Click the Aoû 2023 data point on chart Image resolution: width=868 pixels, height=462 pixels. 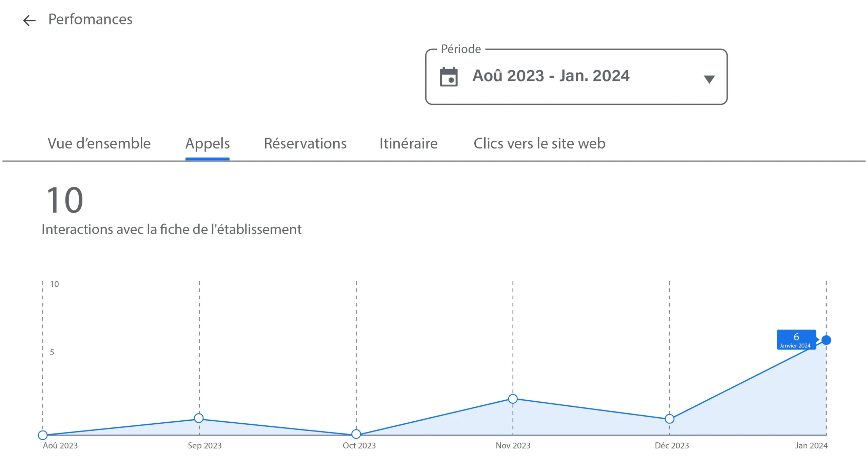43,435
